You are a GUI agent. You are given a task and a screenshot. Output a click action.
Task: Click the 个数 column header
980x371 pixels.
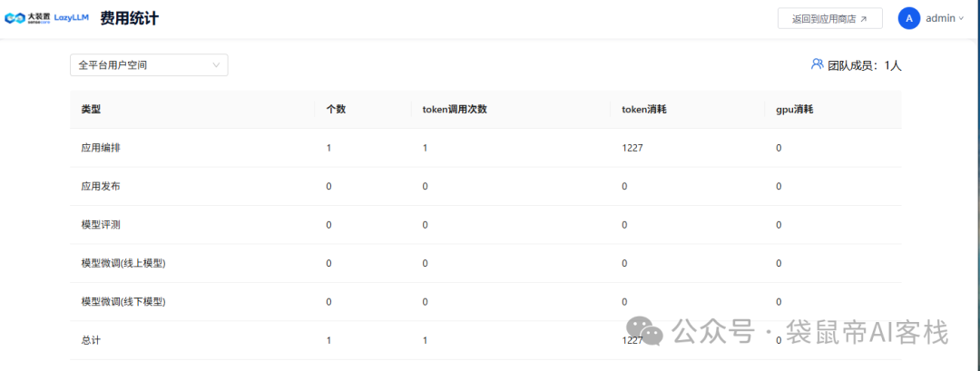(336, 109)
